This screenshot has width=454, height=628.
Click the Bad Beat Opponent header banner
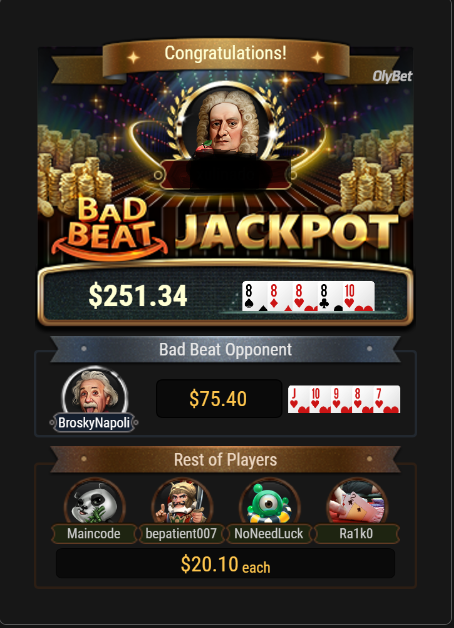tap(225, 349)
